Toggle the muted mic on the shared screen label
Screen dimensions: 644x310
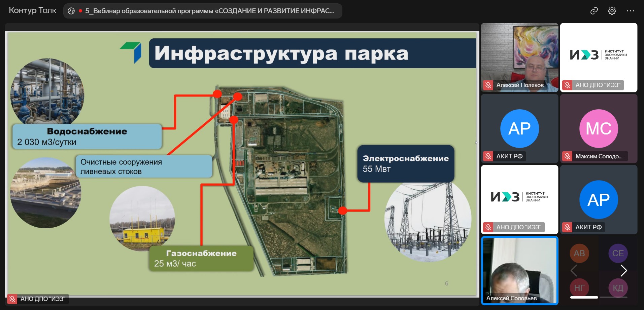pyautogui.click(x=12, y=299)
